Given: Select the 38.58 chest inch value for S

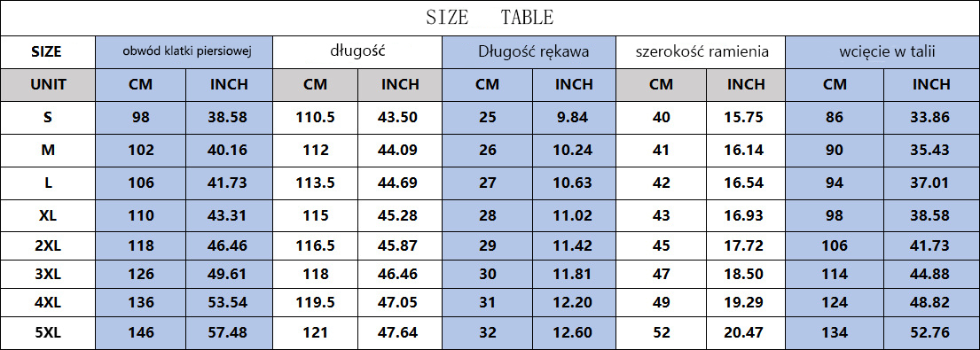Looking at the screenshot, I should tap(229, 117).
